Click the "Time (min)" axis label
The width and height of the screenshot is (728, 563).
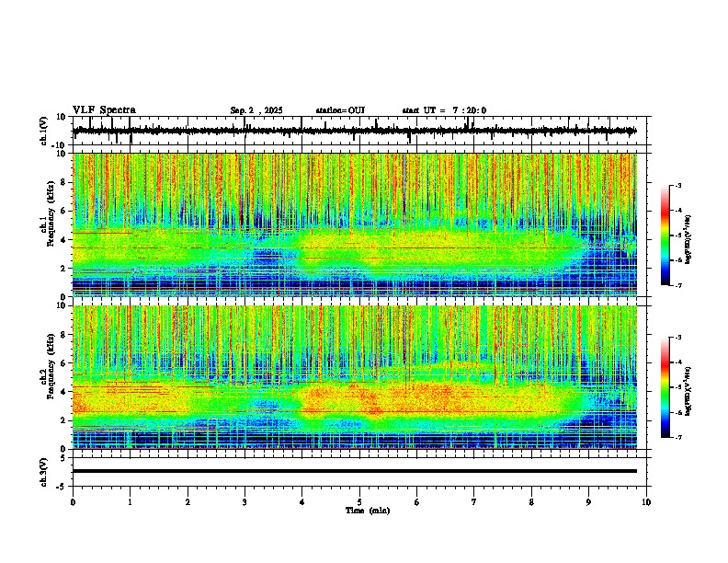(368, 511)
